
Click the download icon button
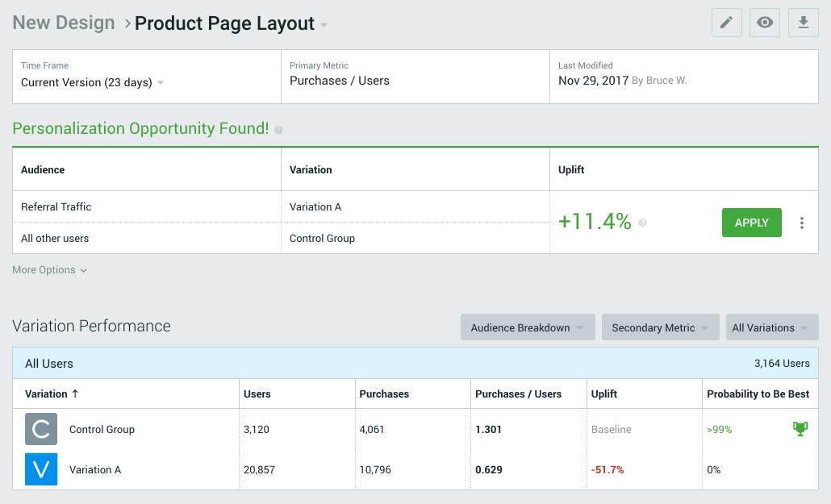(803, 23)
